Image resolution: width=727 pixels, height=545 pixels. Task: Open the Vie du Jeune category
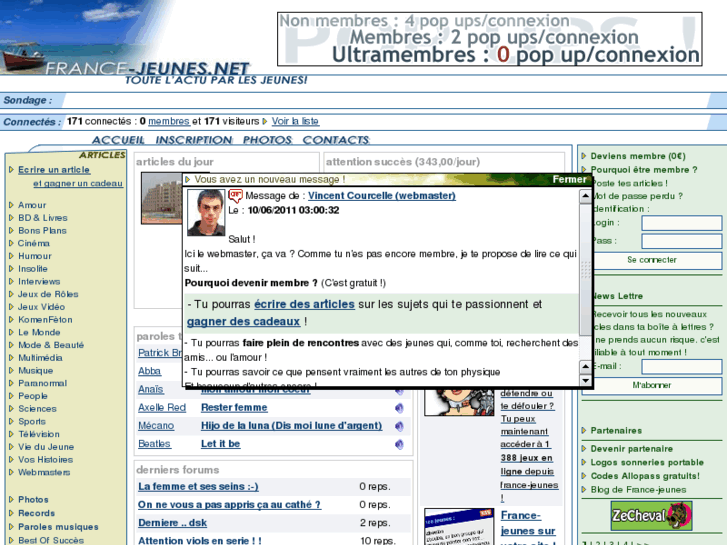pyautogui.click(x=46, y=447)
